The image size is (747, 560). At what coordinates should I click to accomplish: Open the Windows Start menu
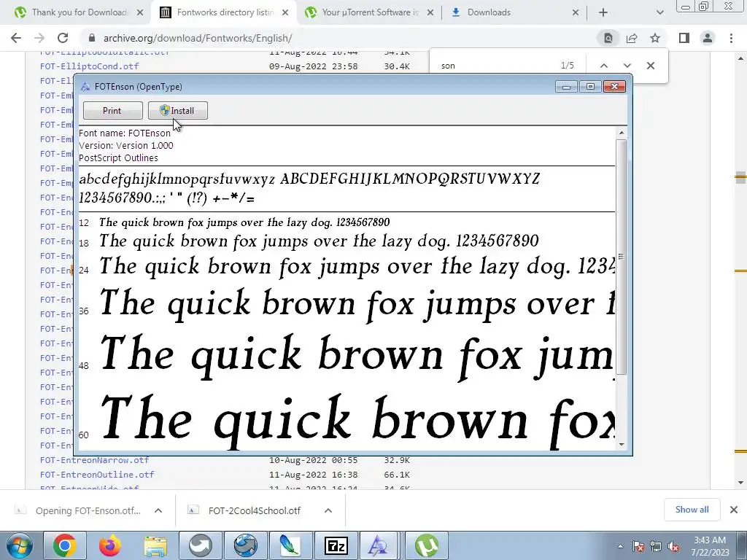click(19, 545)
